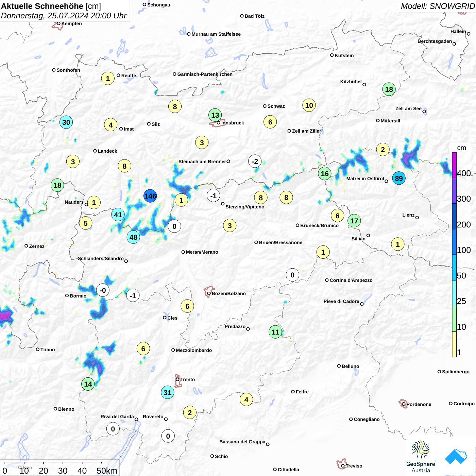Screen dimensions: 476x476
Task: Click the 18 cm marker near Kitzbühel
Action: tap(389, 89)
